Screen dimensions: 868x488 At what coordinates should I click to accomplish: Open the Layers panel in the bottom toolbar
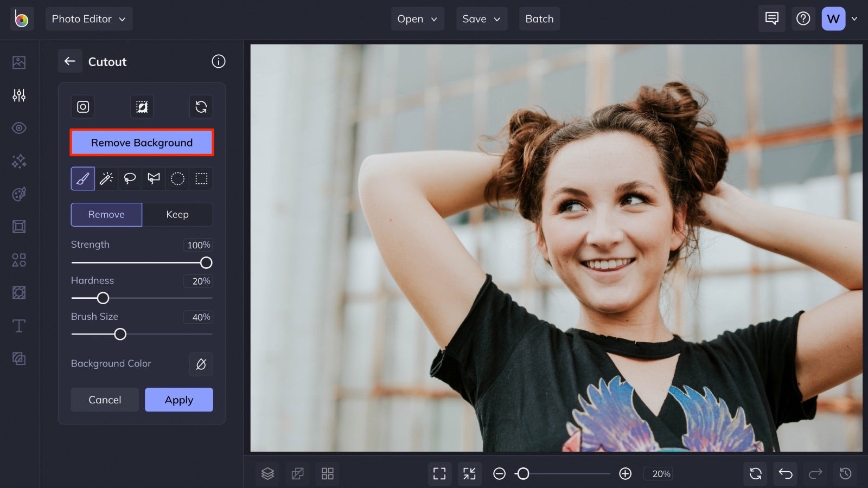pyautogui.click(x=267, y=473)
